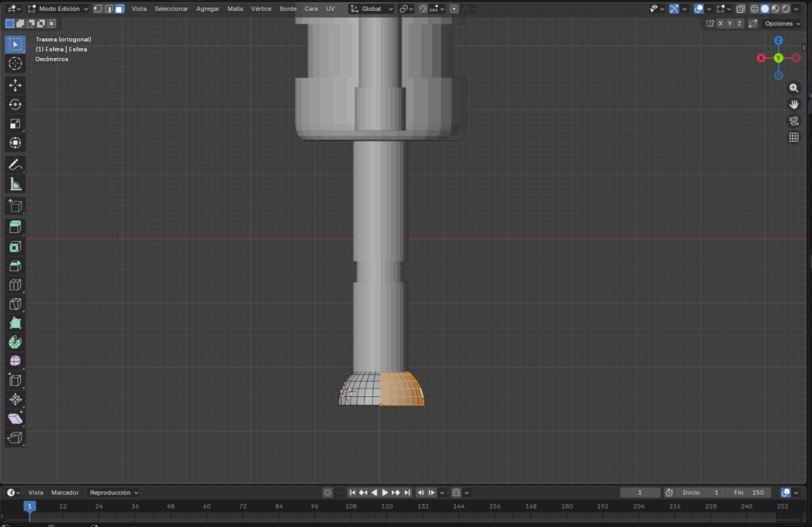Toggle orthographic/perspective grid view icon
Viewport: 812px width, 527px height.
(x=794, y=137)
